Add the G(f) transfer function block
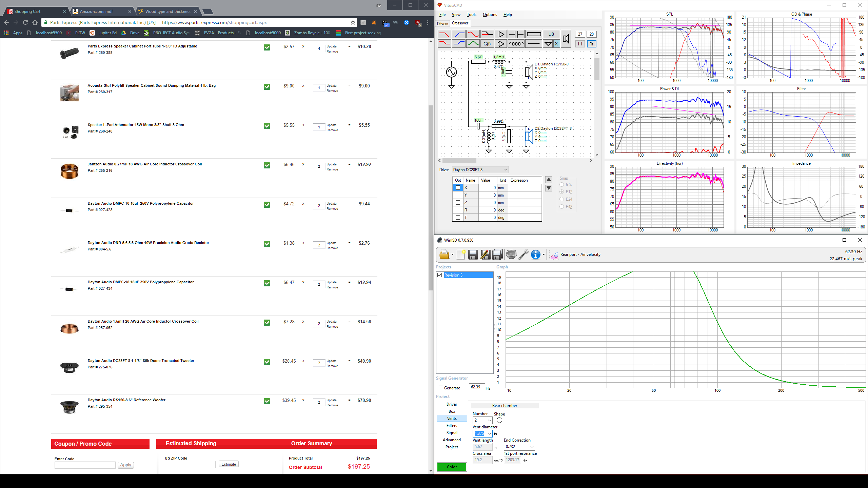Viewport: 868px width, 488px height. point(487,44)
